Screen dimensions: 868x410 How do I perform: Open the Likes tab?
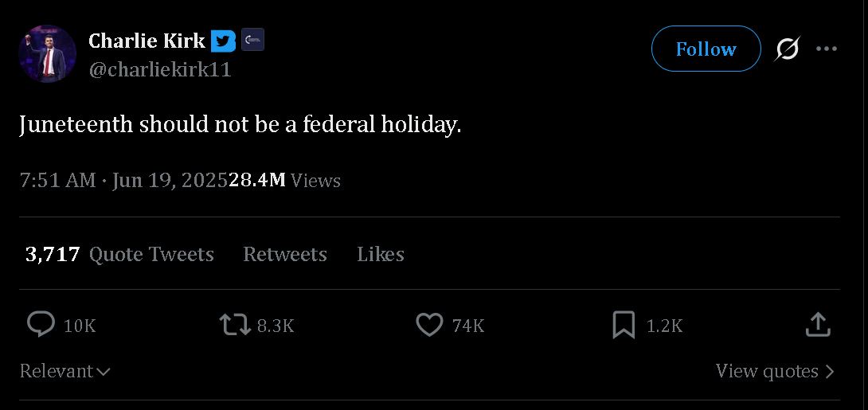(381, 254)
